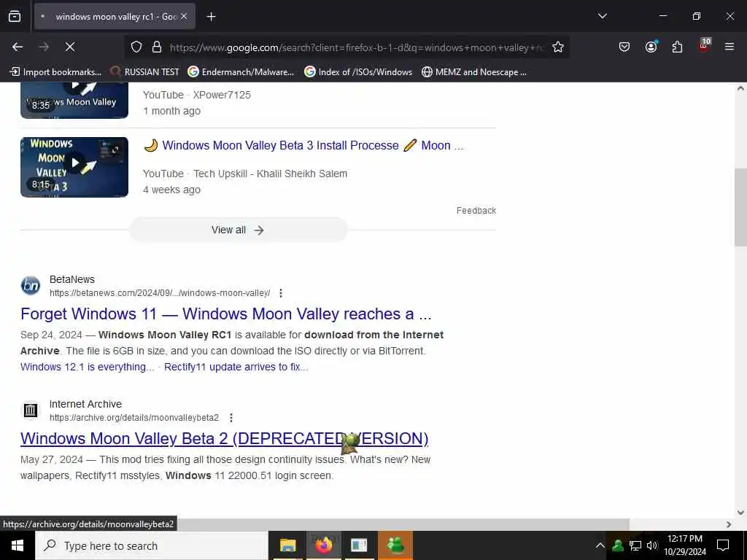Click the green user tray icon
Screen dimensions: 747x560
(x=618, y=545)
